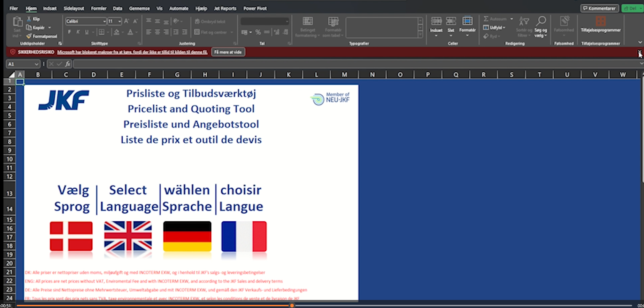This screenshot has height=308, width=644.
Task: Toggle bold (F) formatting
Action: tap(69, 32)
